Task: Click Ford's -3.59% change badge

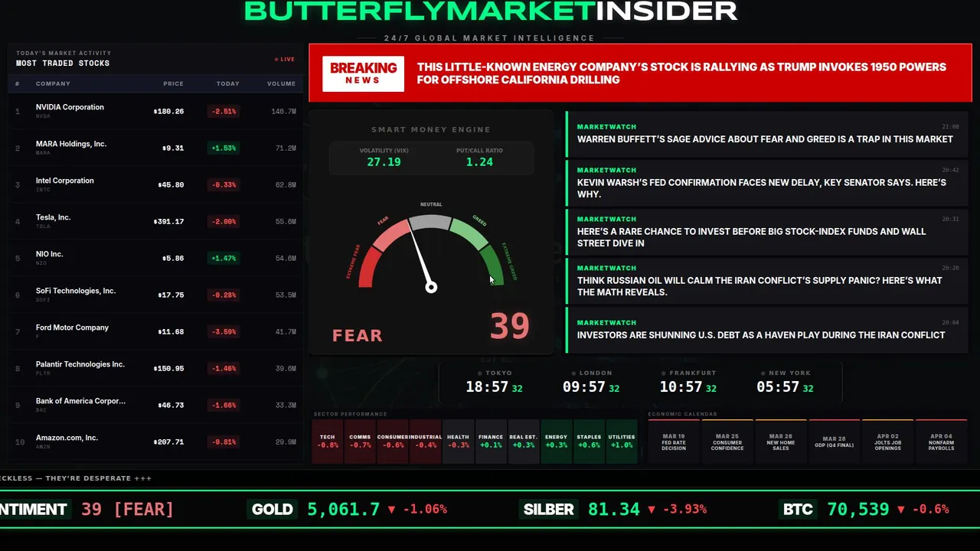Action: pos(224,331)
